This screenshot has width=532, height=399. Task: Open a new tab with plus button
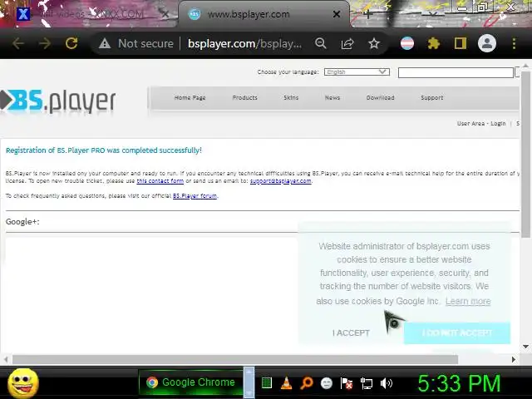click(368, 14)
